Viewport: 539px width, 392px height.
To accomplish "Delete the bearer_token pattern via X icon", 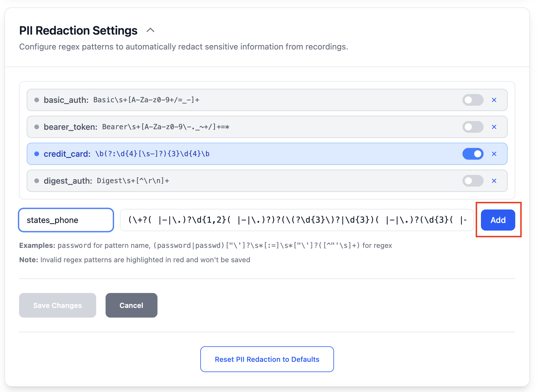I will 494,127.
